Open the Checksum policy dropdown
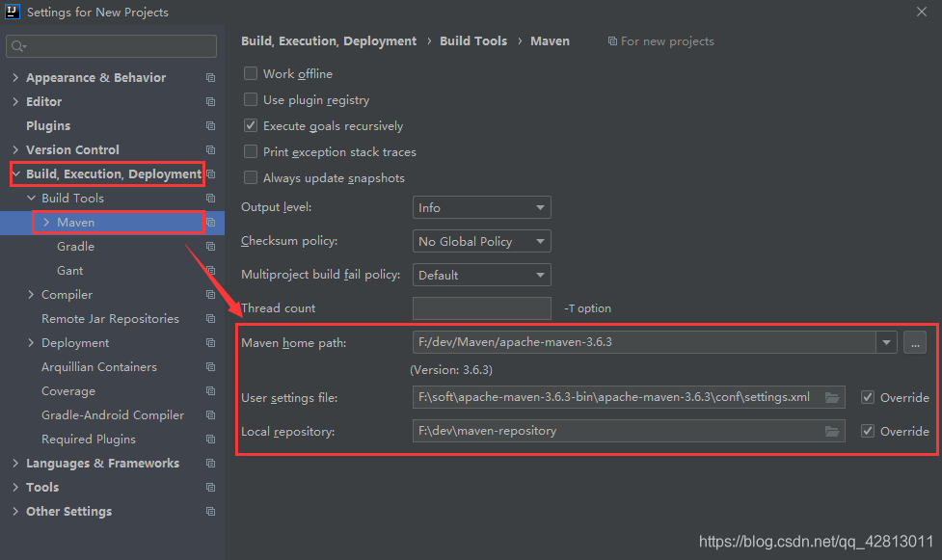This screenshot has height=560, width=942. (x=481, y=240)
